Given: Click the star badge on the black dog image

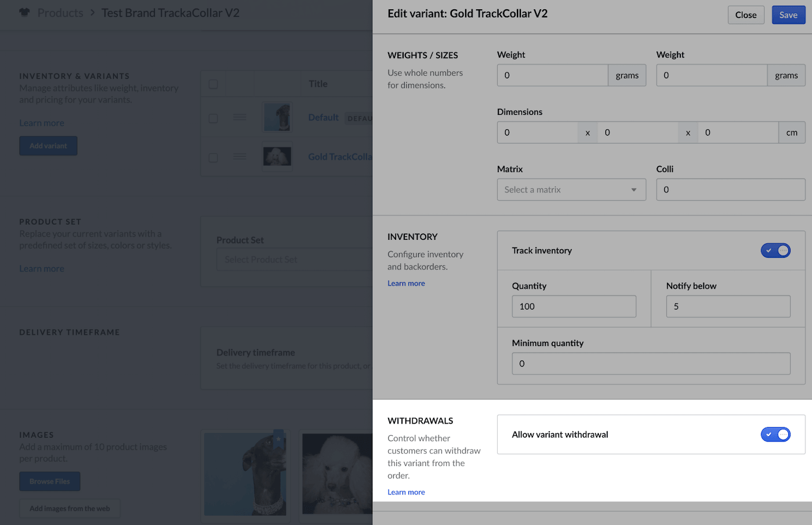Looking at the screenshot, I should [278, 438].
